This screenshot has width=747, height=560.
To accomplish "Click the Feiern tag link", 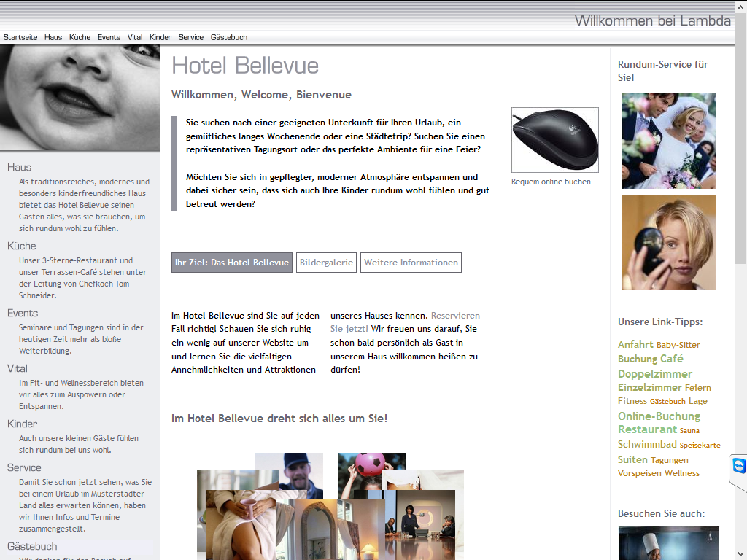I will [x=699, y=388].
